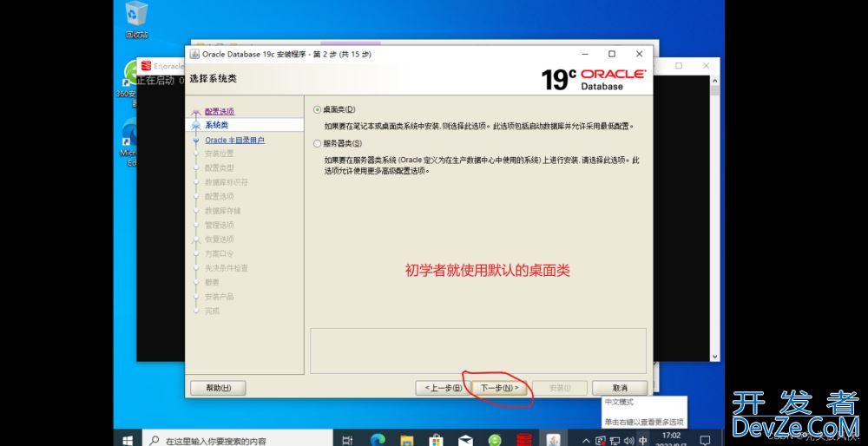Open Microsoft Store from the taskbar
Image resolution: width=868 pixels, height=446 pixels.
(x=437, y=441)
